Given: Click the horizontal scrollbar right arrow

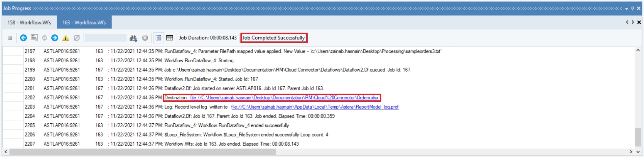Looking at the screenshot, I should (x=631, y=152).
